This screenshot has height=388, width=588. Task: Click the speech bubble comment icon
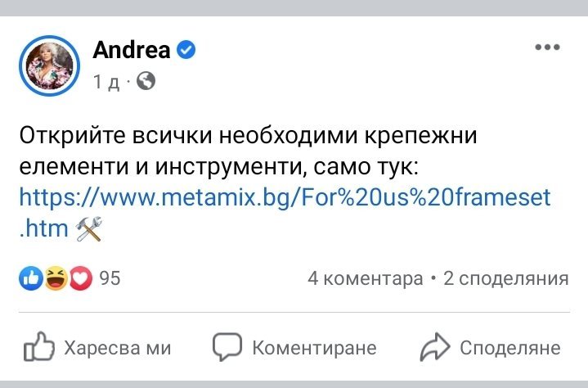point(227,348)
